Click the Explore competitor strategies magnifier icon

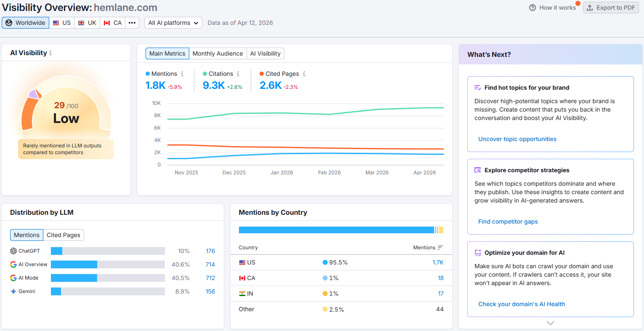(477, 170)
